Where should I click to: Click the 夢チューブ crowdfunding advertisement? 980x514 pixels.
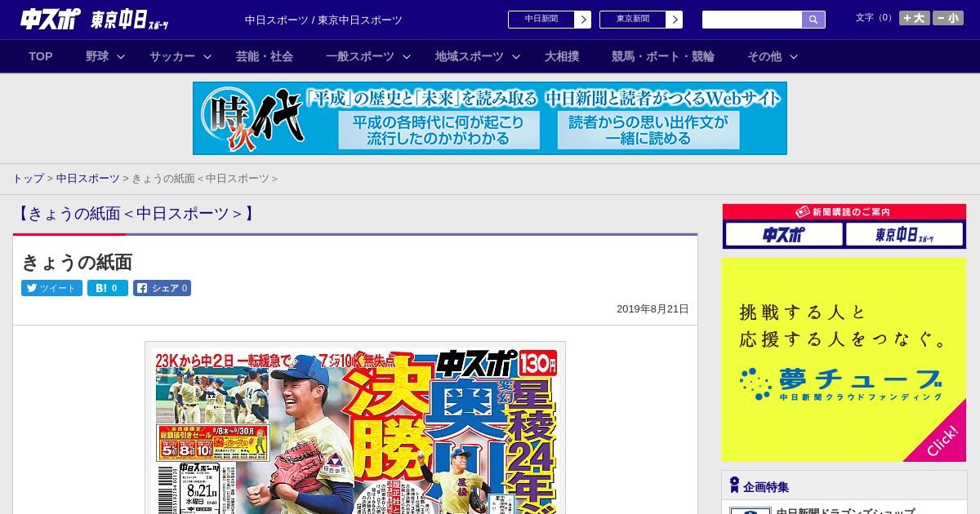click(844, 360)
